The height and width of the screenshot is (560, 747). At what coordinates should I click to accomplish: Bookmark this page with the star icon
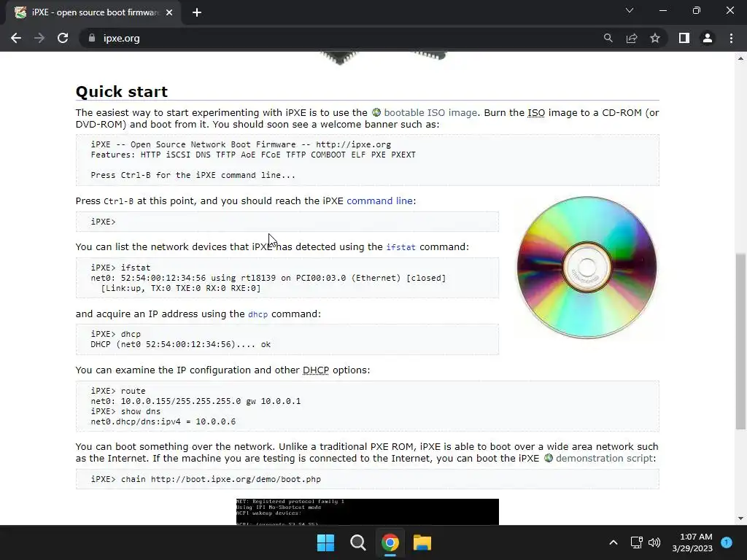(655, 38)
